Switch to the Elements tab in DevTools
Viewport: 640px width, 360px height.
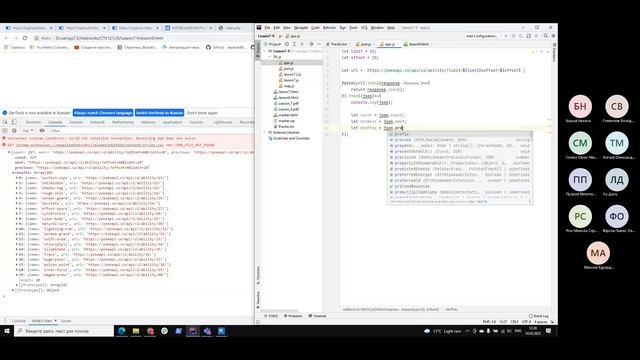(33, 122)
